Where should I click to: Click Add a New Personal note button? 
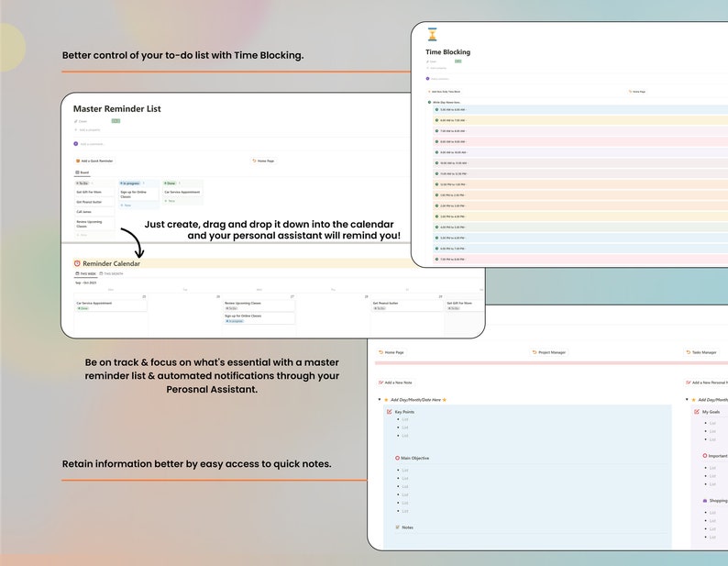pyautogui.click(x=706, y=383)
